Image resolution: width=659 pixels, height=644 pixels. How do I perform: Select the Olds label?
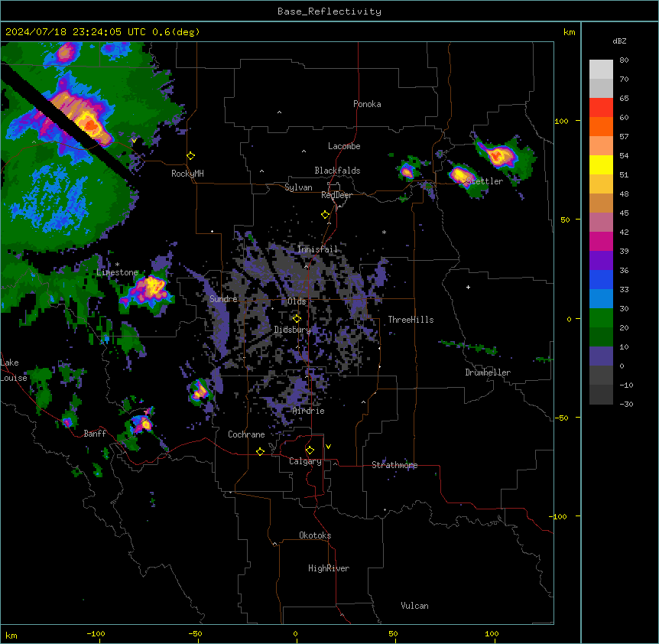coord(297,301)
